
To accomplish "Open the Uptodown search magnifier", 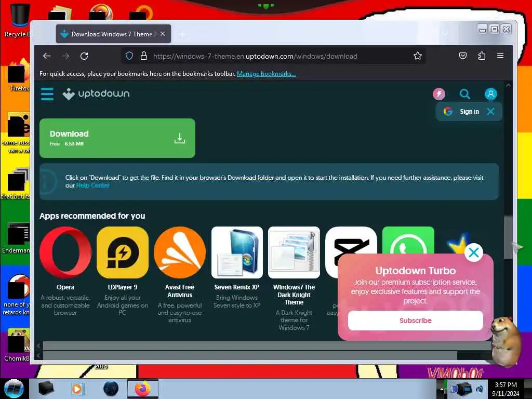I will pyautogui.click(x=464, y=94).
